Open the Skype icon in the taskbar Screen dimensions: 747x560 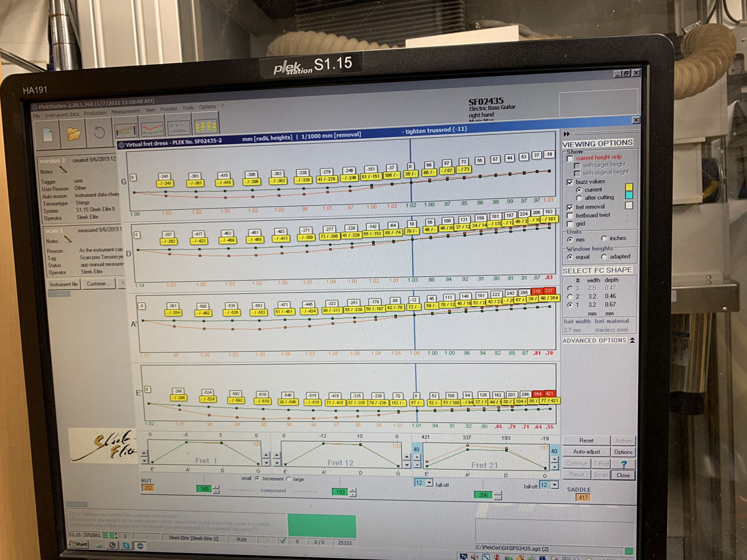click(x=125, y=545)
